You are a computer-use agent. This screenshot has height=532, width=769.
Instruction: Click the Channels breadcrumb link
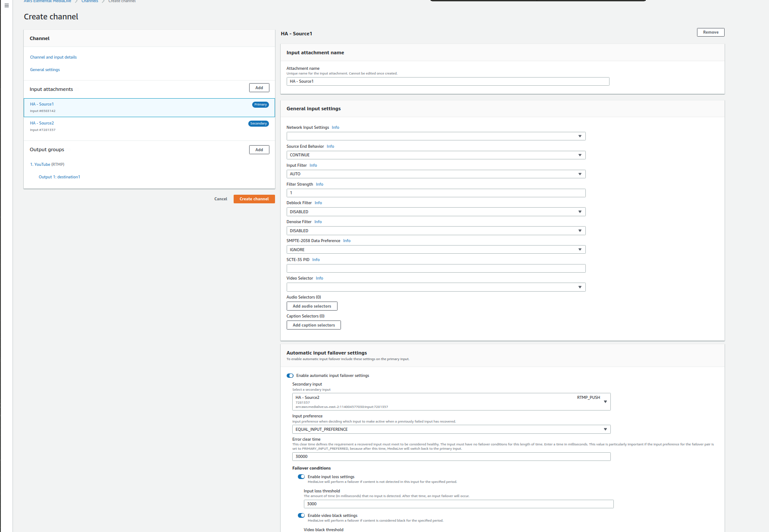[x=90, y=1]
